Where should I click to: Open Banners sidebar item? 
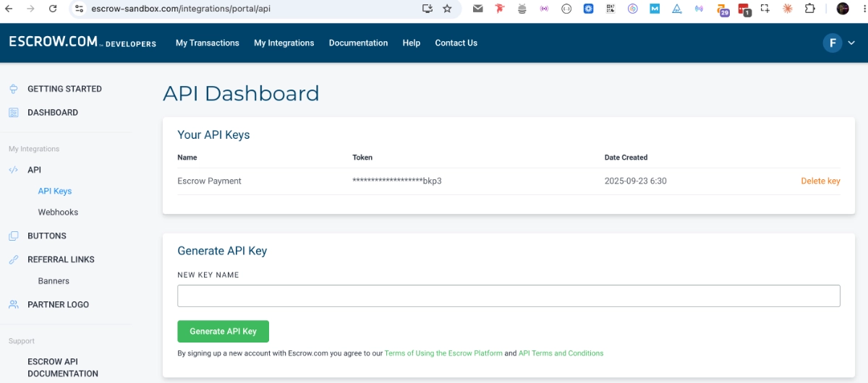[x=54, y=281]
